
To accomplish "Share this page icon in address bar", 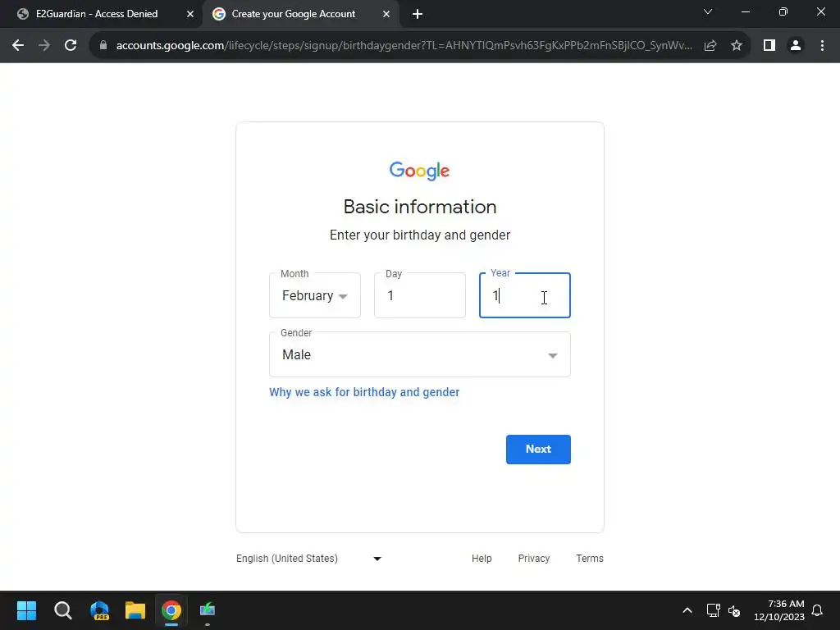I will click(x=710, y=46).
